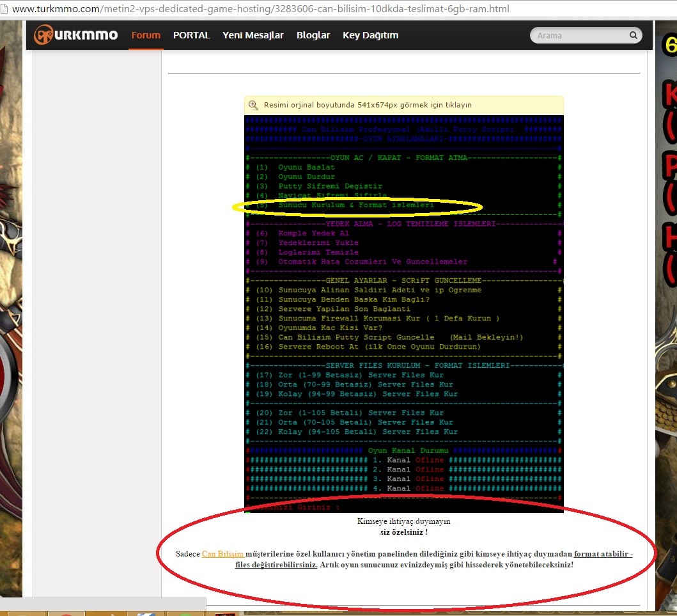Image resolution: width=677 pixels, height=616 pixels.
Task: Click the zoom magnifier icon on image notice
Action: pyautogui.click(x=253, y=105)
